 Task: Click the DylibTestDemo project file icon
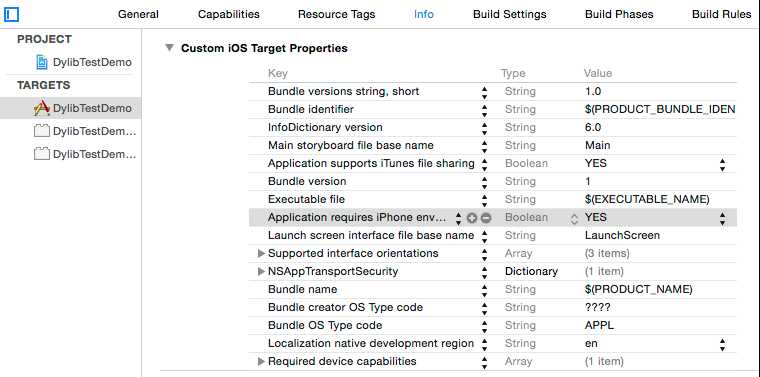[x=43, y=62]
